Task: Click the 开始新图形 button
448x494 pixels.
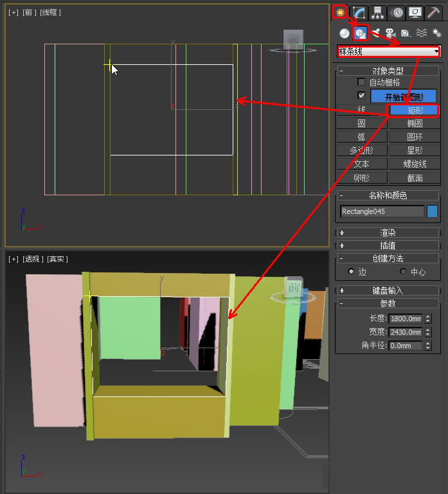Action: point(404,96)
